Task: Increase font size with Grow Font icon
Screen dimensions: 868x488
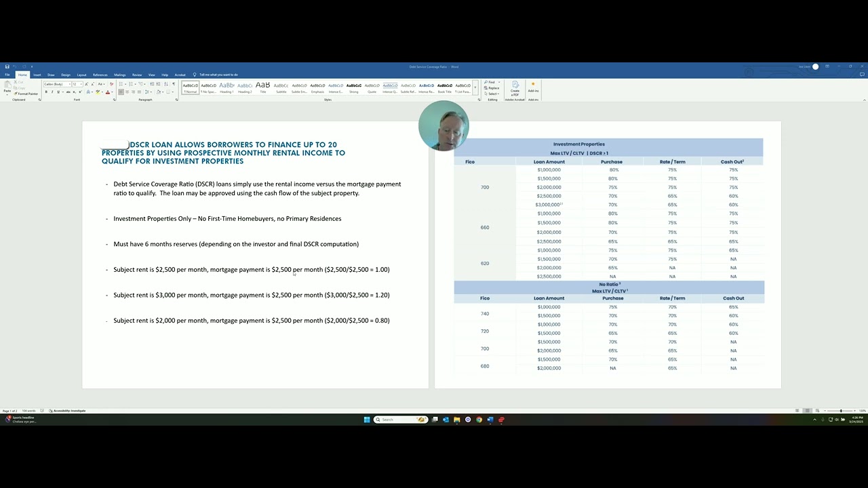Action: point(87,84)
